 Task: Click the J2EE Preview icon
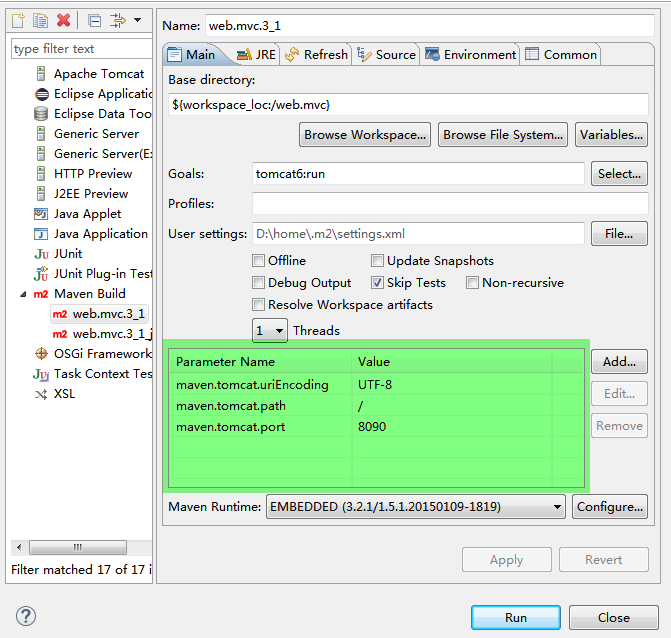41,193
